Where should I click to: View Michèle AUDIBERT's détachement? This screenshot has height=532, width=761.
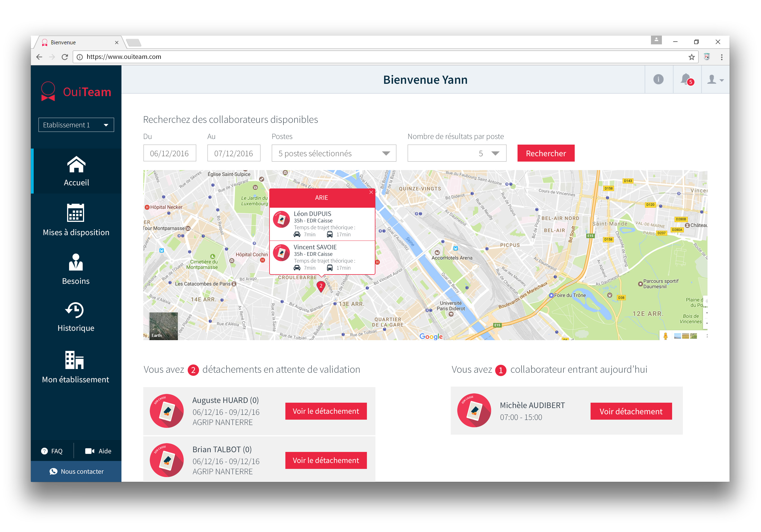coord(631,411)
